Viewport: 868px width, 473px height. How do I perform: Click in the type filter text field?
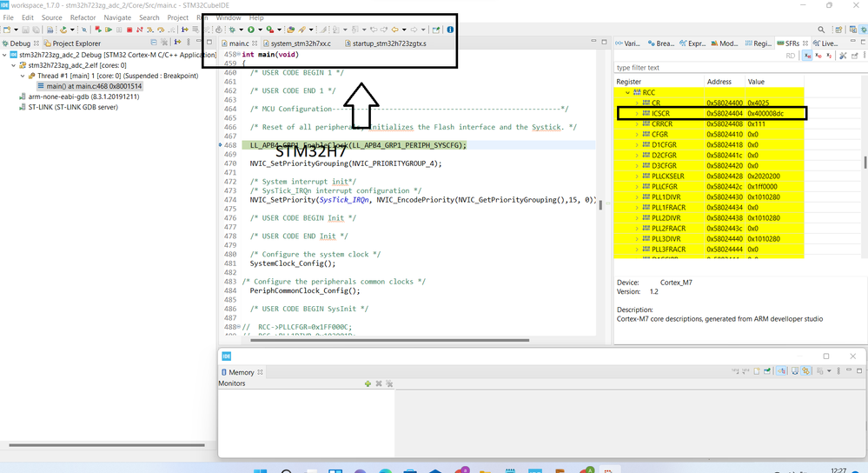click(739, 68)
